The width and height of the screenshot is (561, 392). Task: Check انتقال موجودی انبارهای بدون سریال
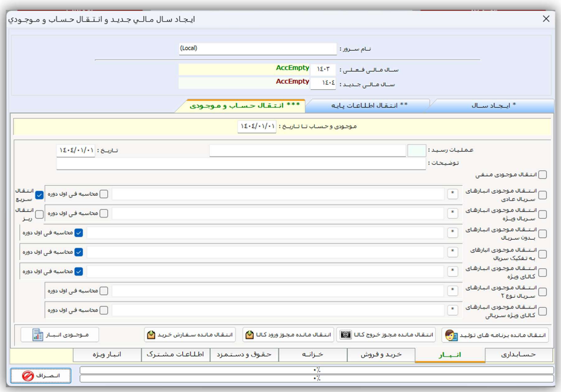click(x=542, y=233)
